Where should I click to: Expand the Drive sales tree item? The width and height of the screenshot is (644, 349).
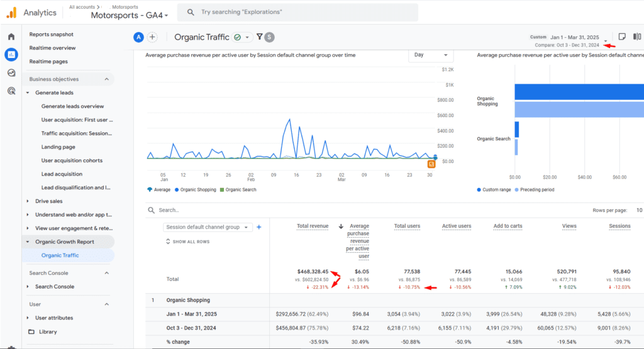pos(28,201)
